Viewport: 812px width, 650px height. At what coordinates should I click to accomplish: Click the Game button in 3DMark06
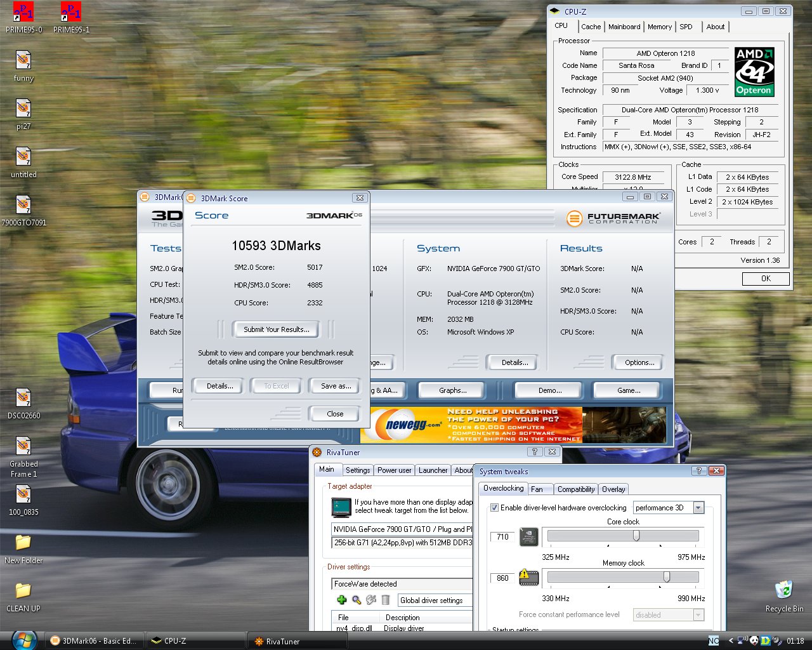point(628,390)
